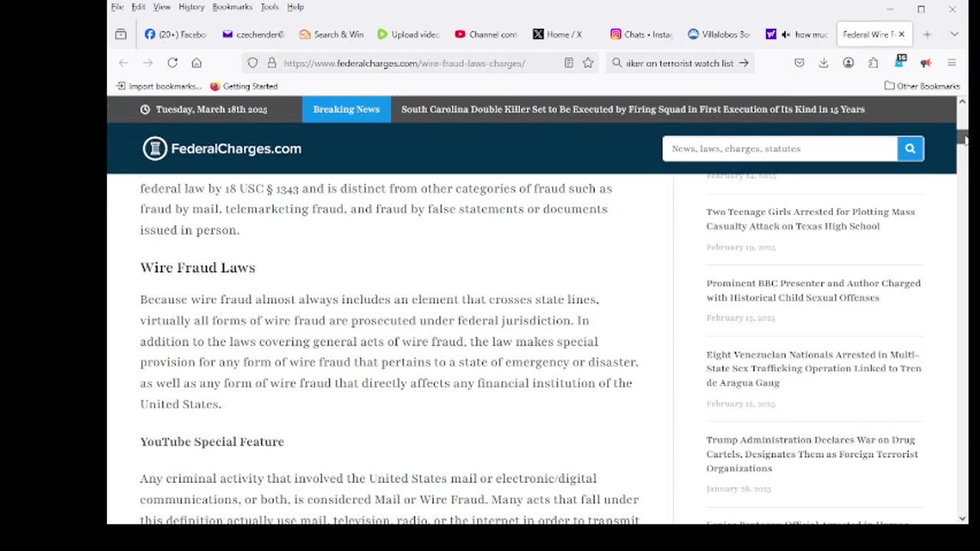Viewport: 980px width, 551px height.
Task: Open the extensions puzzle icon
Action: pyautogui.click(x=873, y=63)
